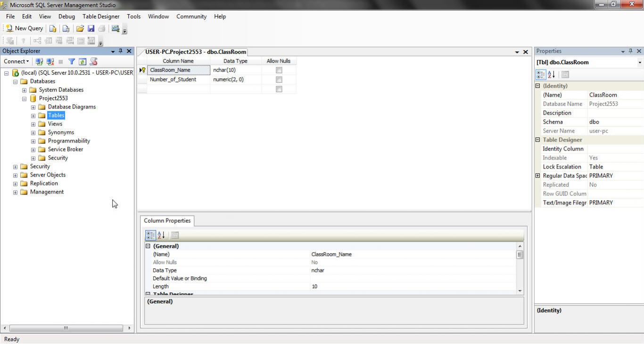Select the Database Diagrams folder
Viewport: 644px width, 344px height.
pyautogui.click(x=72, y=107)
